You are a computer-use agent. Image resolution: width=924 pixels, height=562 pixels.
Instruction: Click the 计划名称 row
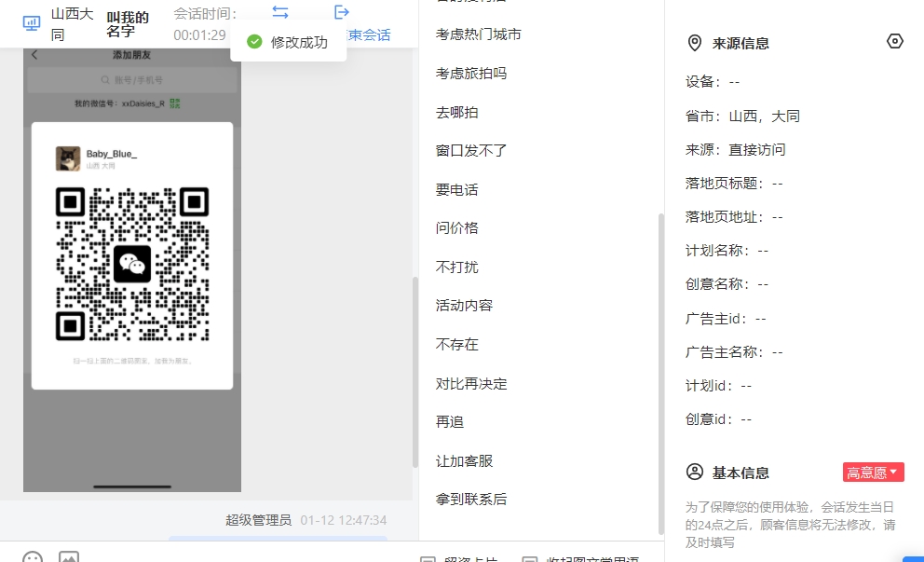[727, 251]
